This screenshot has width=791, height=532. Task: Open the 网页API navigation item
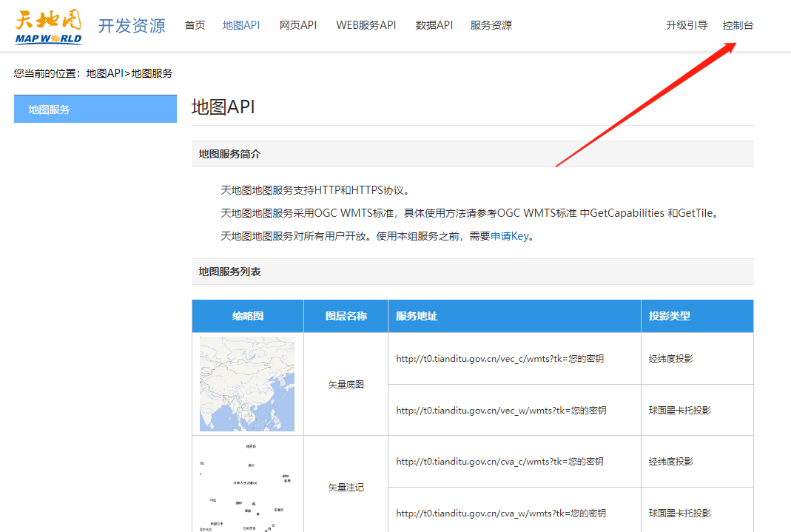point(298,25)
